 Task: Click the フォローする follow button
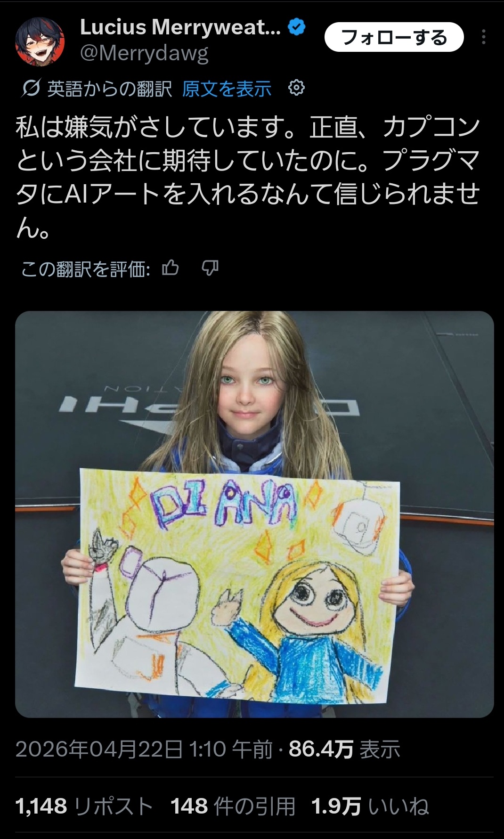tap(394, 37)
